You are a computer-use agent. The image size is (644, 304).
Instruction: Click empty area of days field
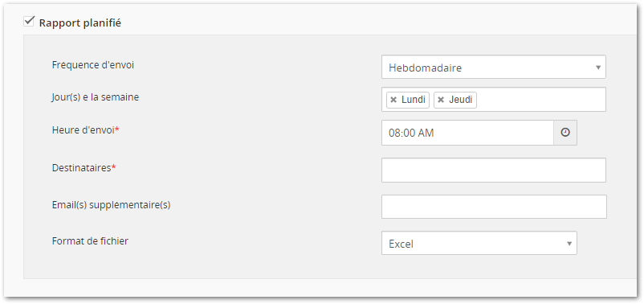click(540, 100)
